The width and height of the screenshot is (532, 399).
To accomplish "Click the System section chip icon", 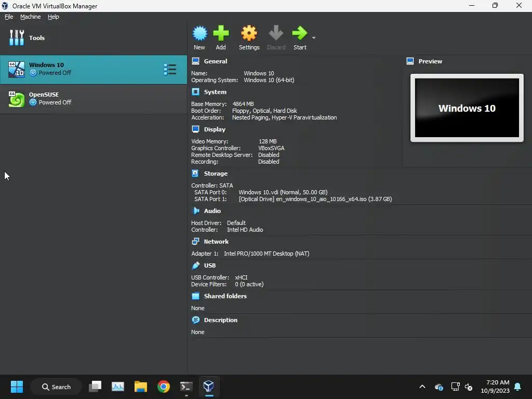I will coord(195,92).
